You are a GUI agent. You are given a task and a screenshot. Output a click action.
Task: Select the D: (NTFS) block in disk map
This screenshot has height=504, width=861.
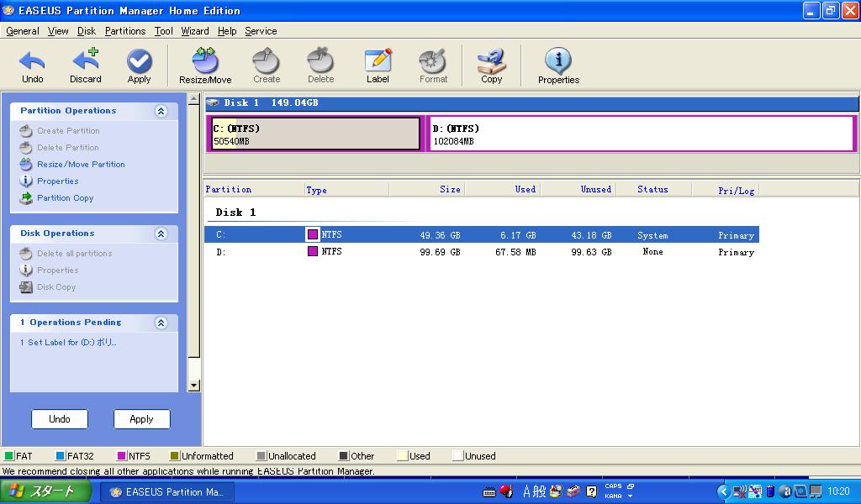click(x=640, y=134)
